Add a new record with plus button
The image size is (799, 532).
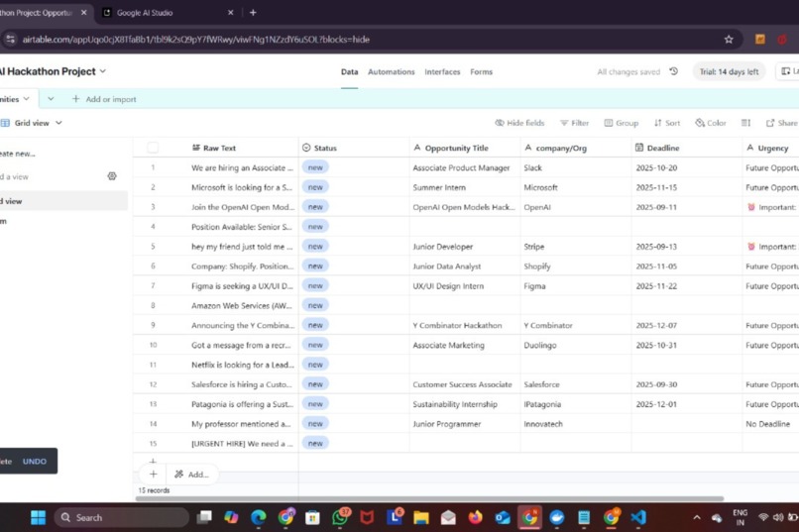point(153,474)
